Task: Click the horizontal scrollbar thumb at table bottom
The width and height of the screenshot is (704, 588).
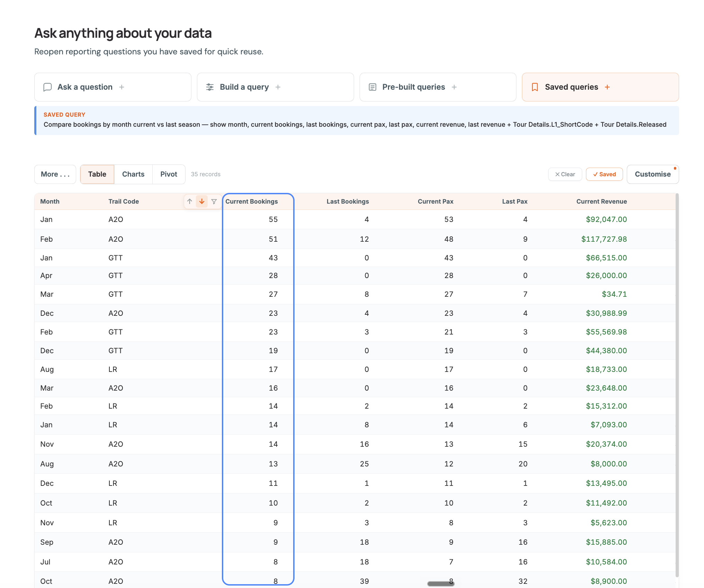Action: pos(441,583)
